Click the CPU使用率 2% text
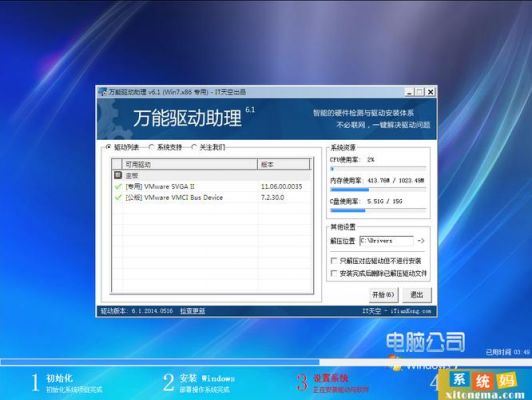532x400 pixels. (x=352, y=159)
